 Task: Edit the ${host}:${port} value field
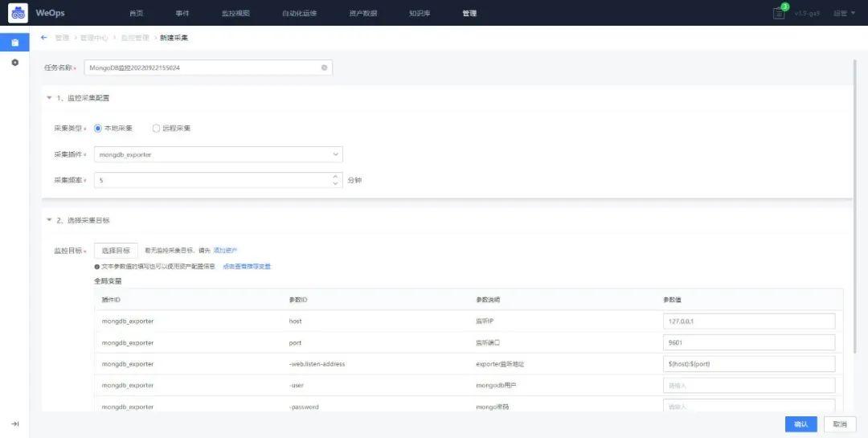[x=749, y=364]
